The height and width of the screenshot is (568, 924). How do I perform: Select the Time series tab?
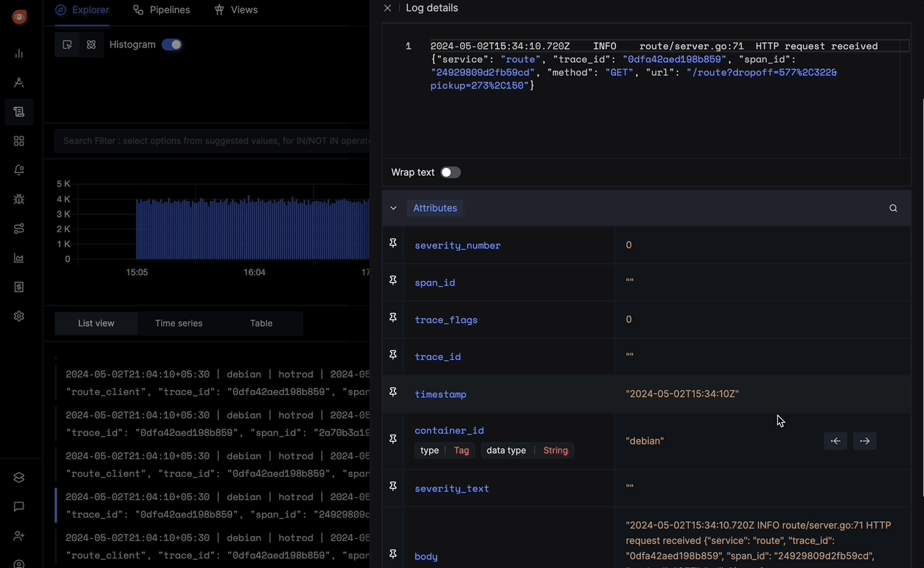[179, 323]
